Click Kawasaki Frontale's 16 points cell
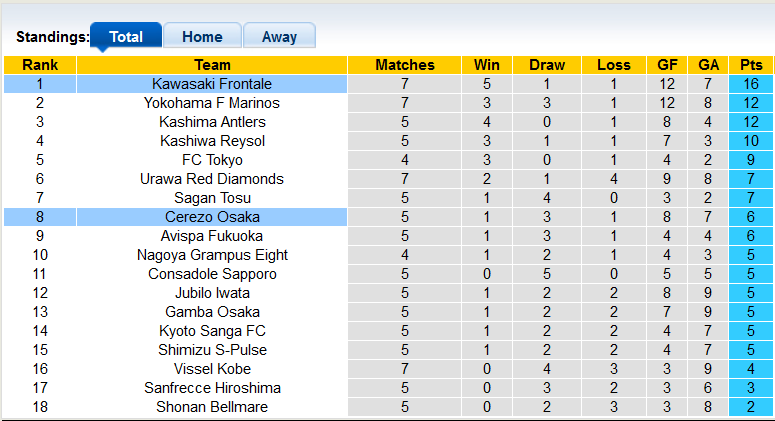This screenshot has width=775, height=421. click(x=750, y=84)
